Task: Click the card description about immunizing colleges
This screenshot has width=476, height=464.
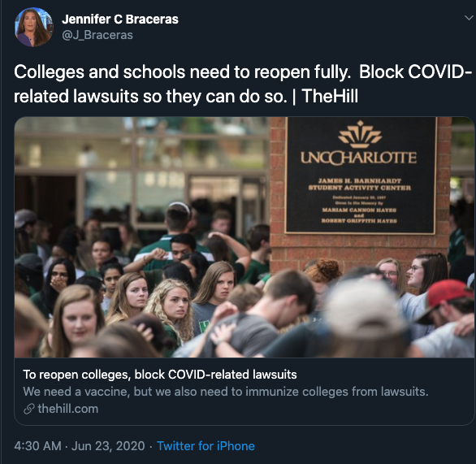Action: click(226, 392)
